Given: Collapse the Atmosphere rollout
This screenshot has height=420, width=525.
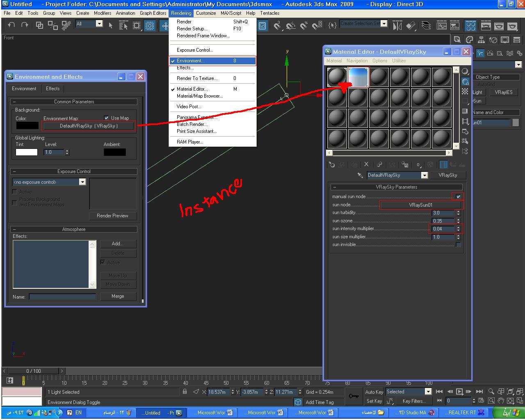Looking at the screenshot, I should (x=74, y=229).
